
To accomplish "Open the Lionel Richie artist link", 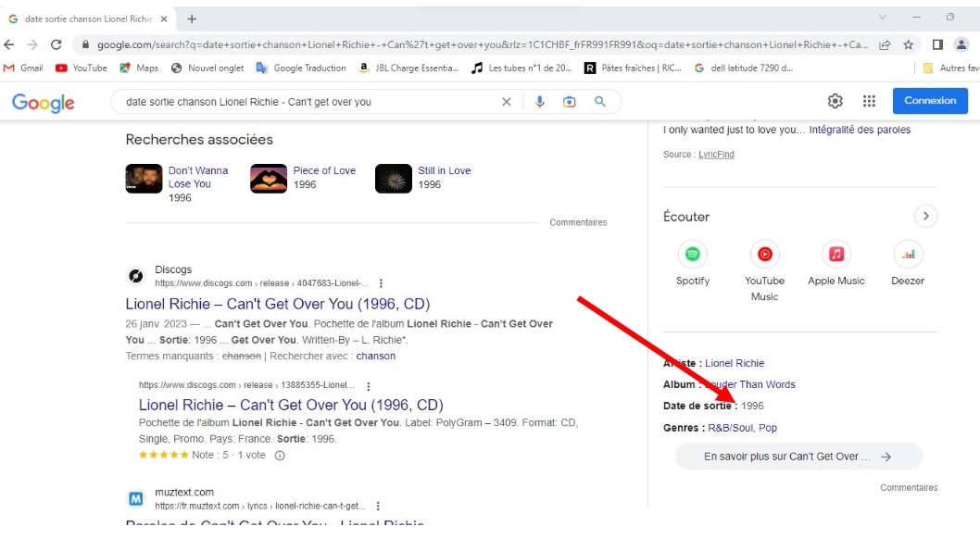I will point(735,363).
